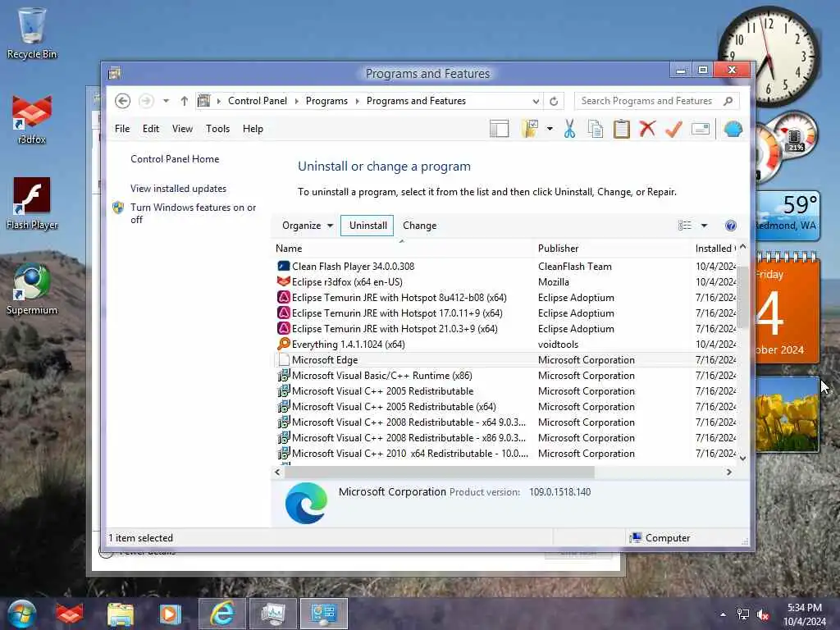Refresh the Programs and Features list
840x630 pixels.
pyautogui.click(x=554, y=101)
